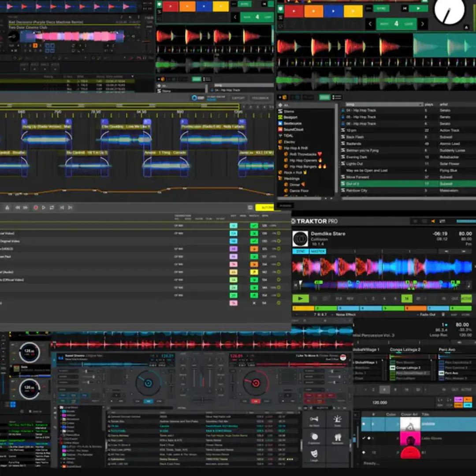476x476 pixels.
Task: Click the applause sample icon in VirtualDJ sampler
Action: (x=338, y=438)
